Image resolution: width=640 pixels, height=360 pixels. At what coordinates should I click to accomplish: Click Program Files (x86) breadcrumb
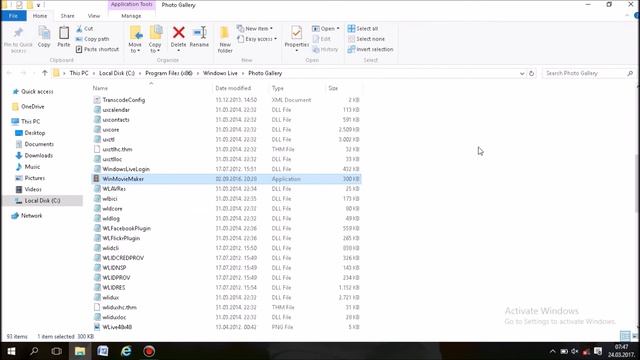tap(169, 73)
